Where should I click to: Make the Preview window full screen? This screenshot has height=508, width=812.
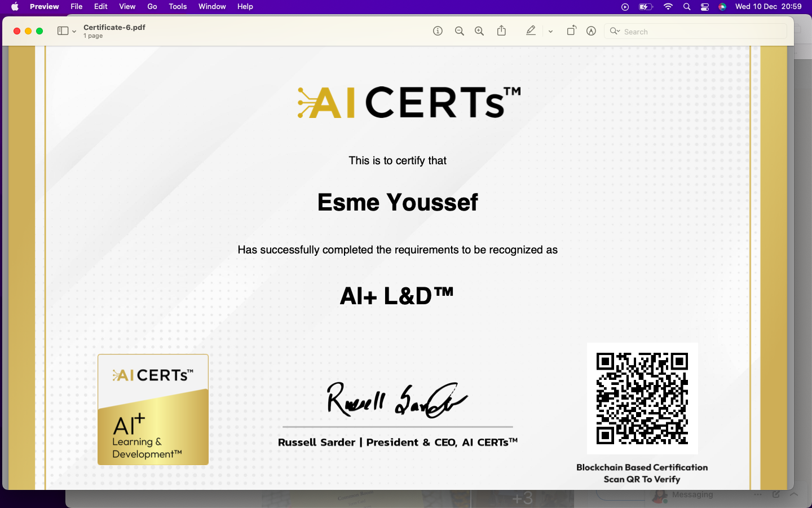[x=39, y=31]
